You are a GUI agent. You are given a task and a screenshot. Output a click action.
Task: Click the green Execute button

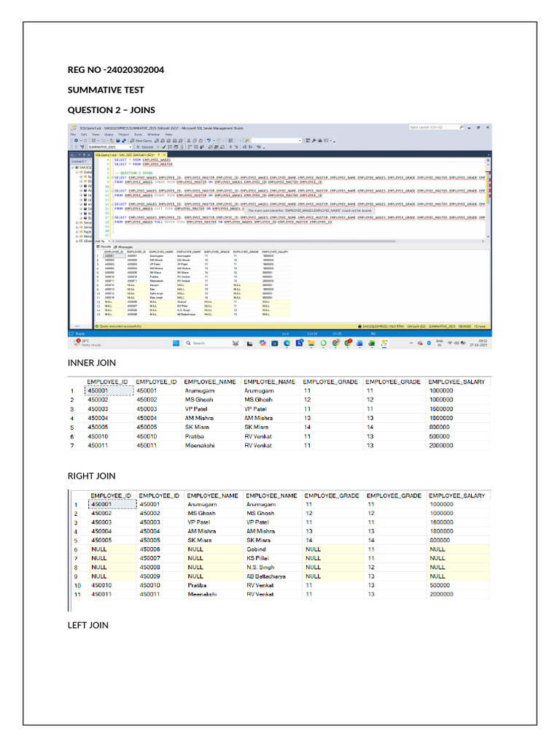coord(145,147)
